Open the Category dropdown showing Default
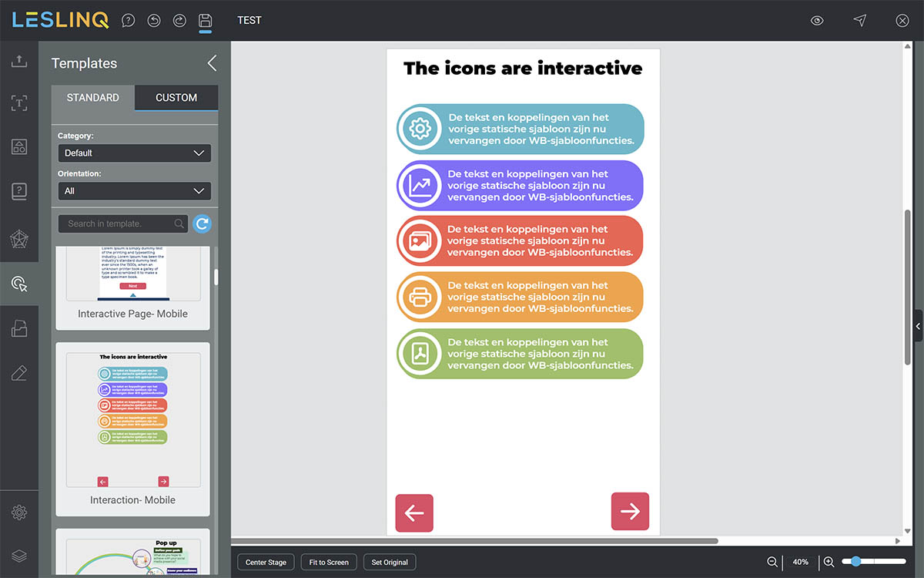The height and width of the screenshot is (578, 924). (x=134, y=153)
